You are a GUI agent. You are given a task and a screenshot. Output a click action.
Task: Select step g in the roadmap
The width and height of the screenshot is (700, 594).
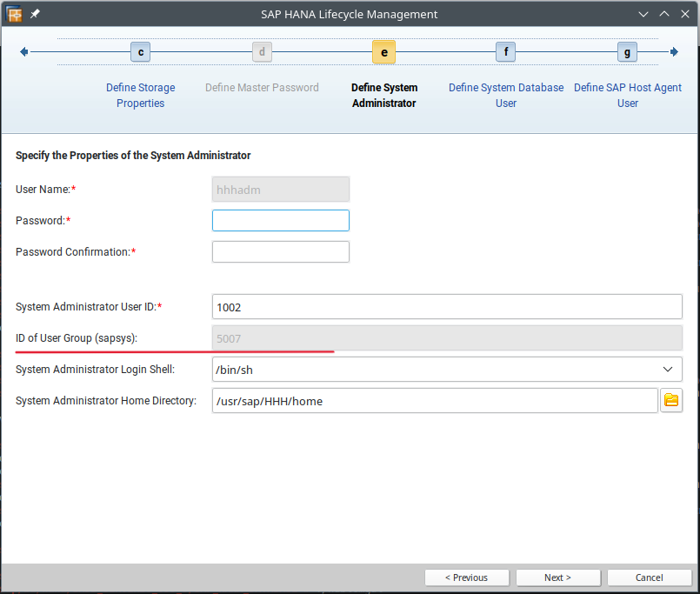point(627,52)
